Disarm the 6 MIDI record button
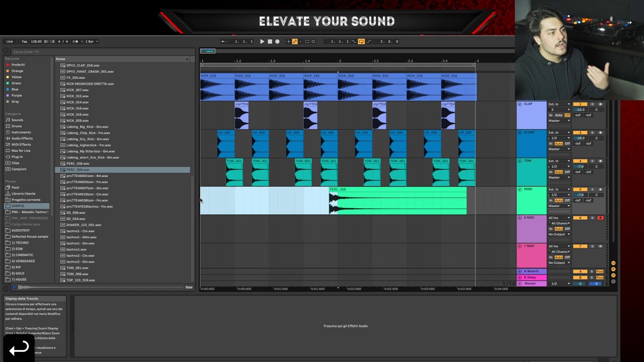The height and width of the screenshot is (362, 644). click(x=600, y=218)
